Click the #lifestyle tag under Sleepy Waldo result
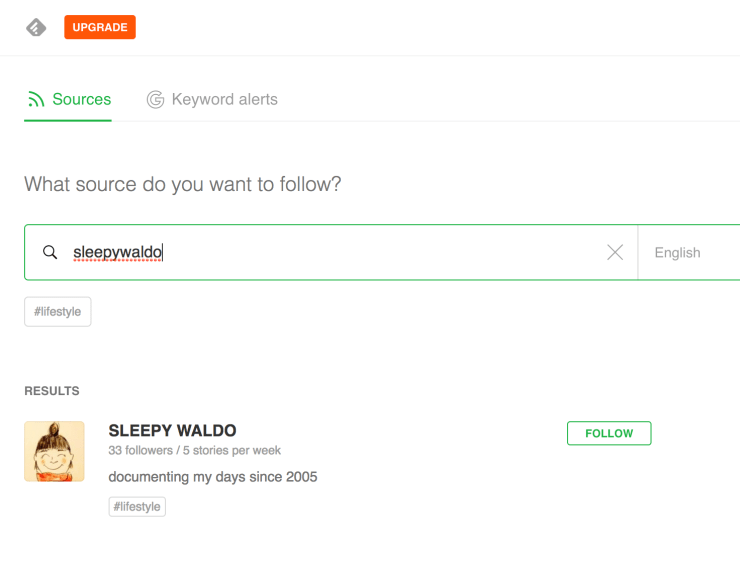This screenshot has height=567, width=740. (137, 507)
